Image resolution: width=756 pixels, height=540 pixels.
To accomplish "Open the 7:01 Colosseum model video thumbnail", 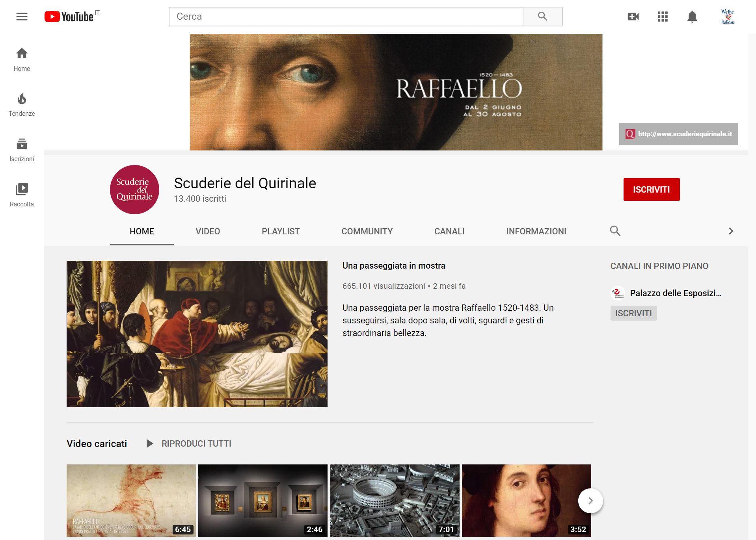I will (395, 500).
